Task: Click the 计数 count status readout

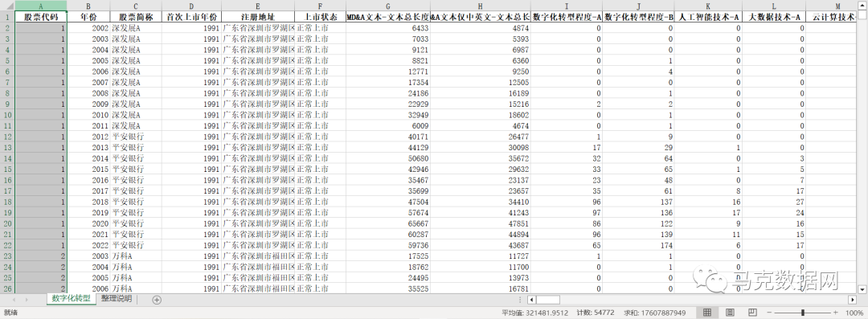Action: tap(596, 313)
